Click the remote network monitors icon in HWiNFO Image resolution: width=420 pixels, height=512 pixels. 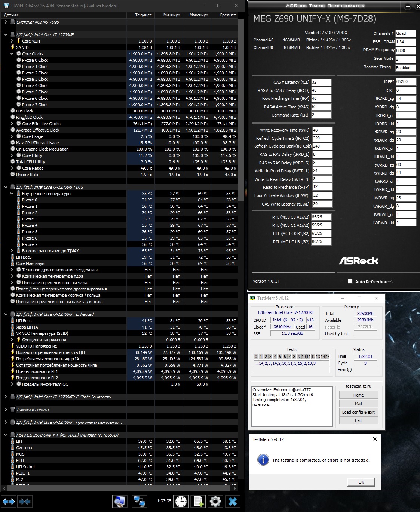(x=140, y=502)
